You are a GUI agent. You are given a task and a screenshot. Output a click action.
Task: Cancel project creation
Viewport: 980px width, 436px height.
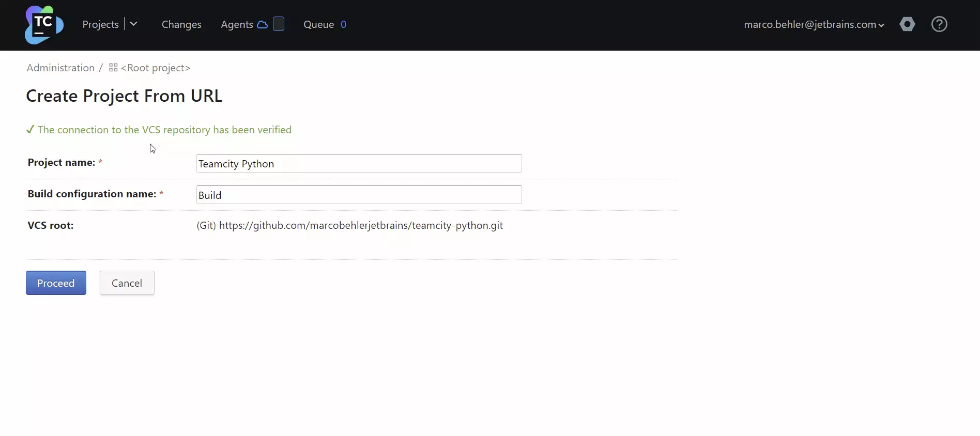coord(127,283)
